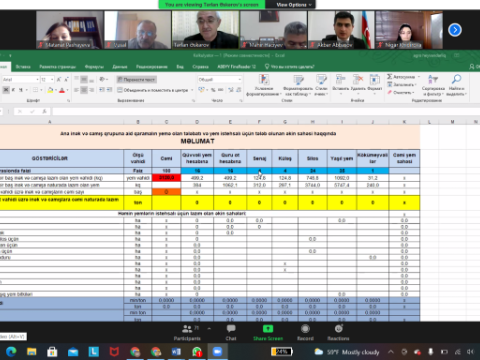This screenshot has height=360, width=480.
Task: Switch to the Вставка ribbon tab
Action: click(23, 67)
